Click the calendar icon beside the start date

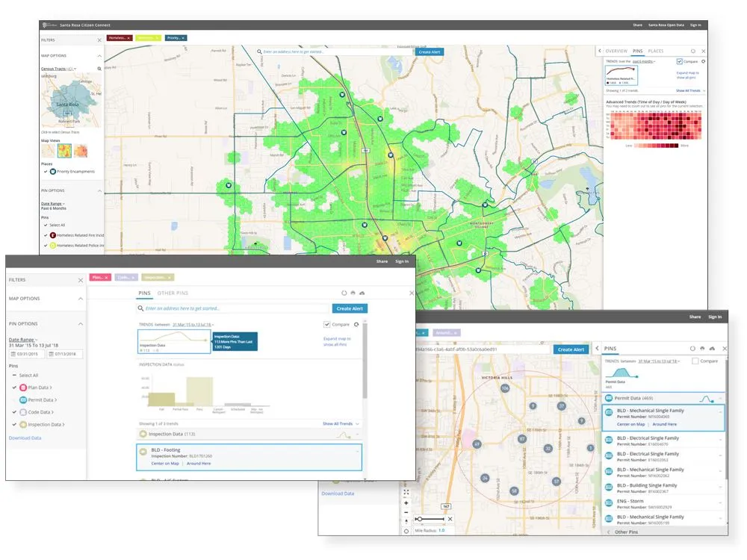(x=13, y=354)
